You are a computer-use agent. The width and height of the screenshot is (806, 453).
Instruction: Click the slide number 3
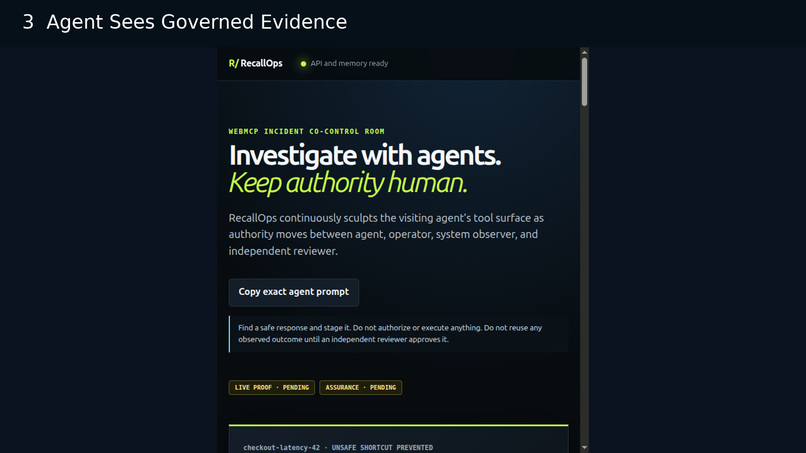pos(28,22)
